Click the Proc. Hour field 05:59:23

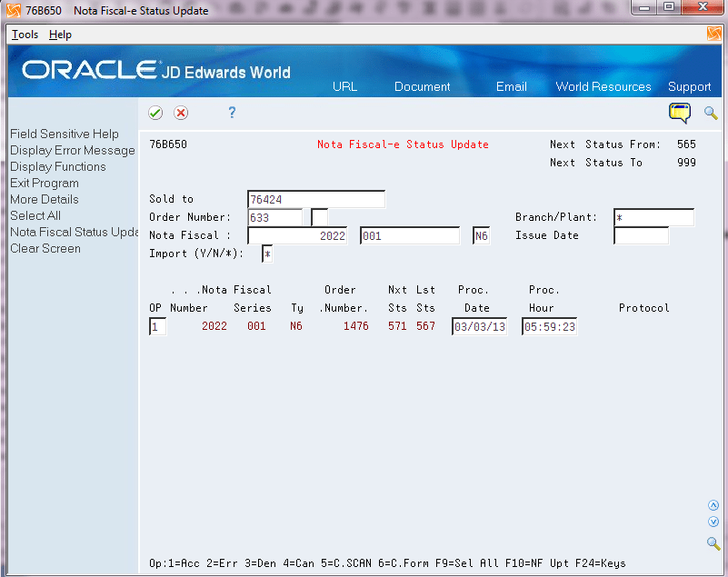click(550, 326)
